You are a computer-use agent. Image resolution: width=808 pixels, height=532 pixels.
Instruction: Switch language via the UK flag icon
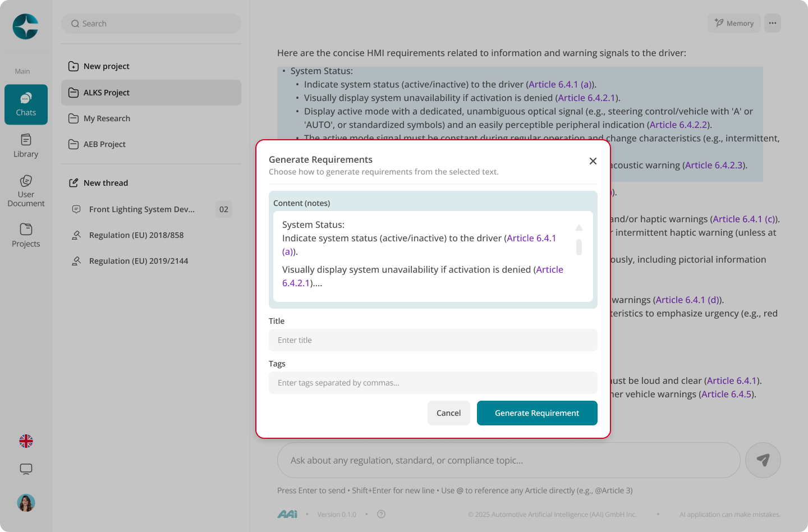click(26, 441)
